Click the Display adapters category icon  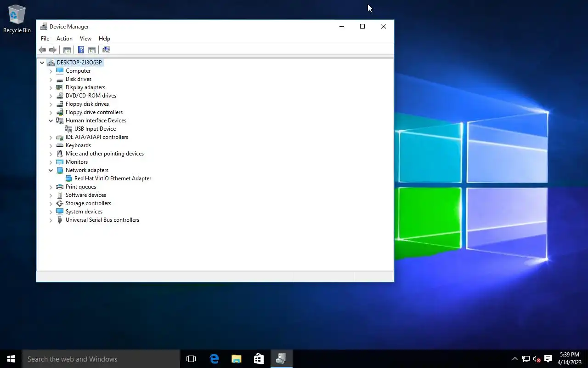point(60,87)
